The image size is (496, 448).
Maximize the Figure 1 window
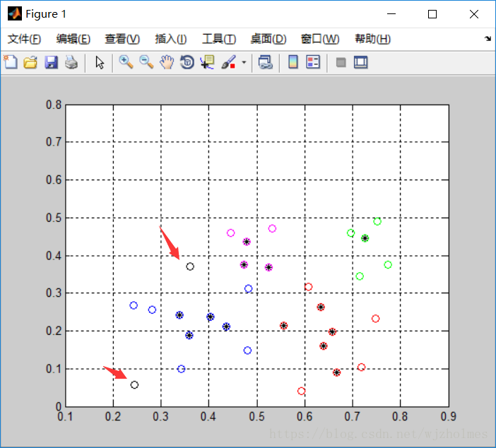click(432, 14)
